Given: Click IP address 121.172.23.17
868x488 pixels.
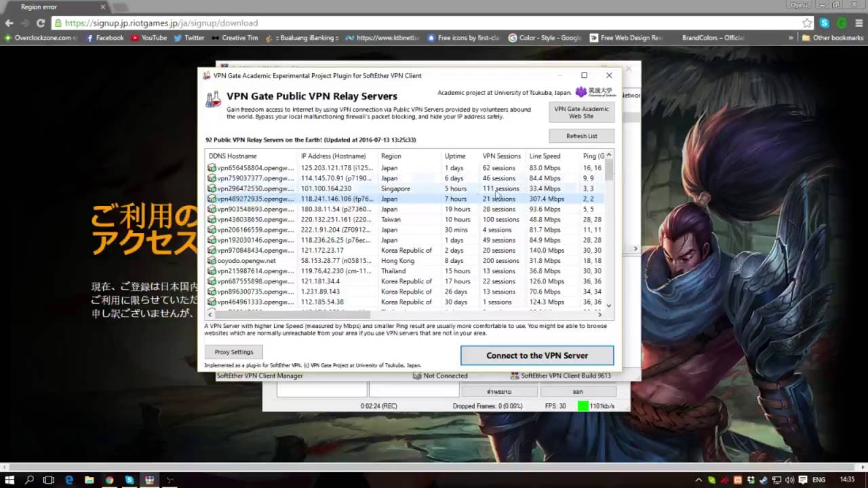Looking at the screenshot, I should click(322, 250).
